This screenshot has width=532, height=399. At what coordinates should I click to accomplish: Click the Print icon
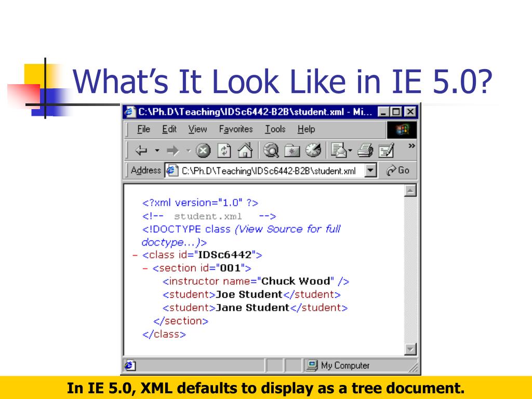tap(365, 150)
